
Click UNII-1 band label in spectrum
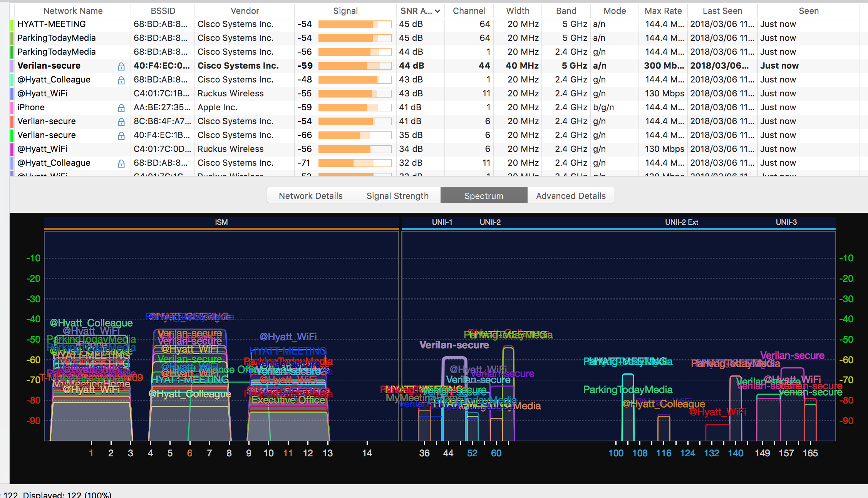(442, 222)
